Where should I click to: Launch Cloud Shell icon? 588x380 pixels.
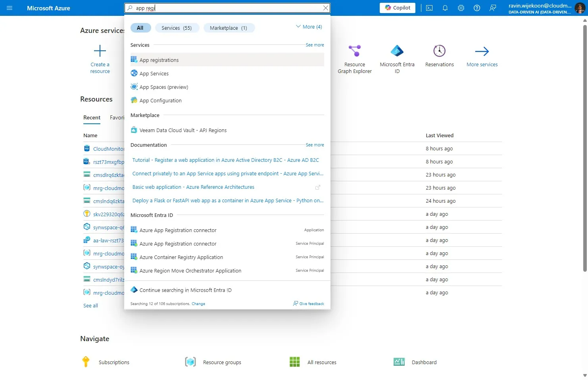429,8
